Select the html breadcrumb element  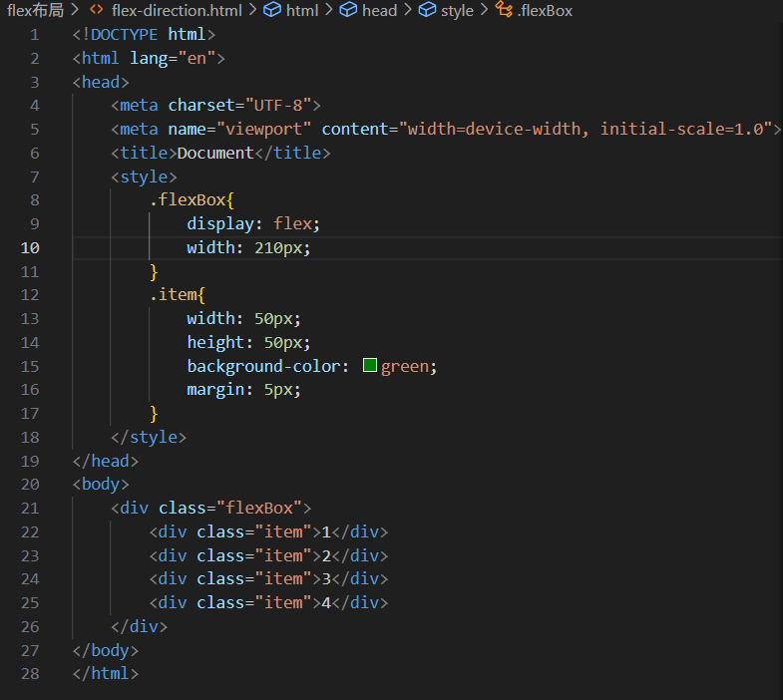click(302, 10)
